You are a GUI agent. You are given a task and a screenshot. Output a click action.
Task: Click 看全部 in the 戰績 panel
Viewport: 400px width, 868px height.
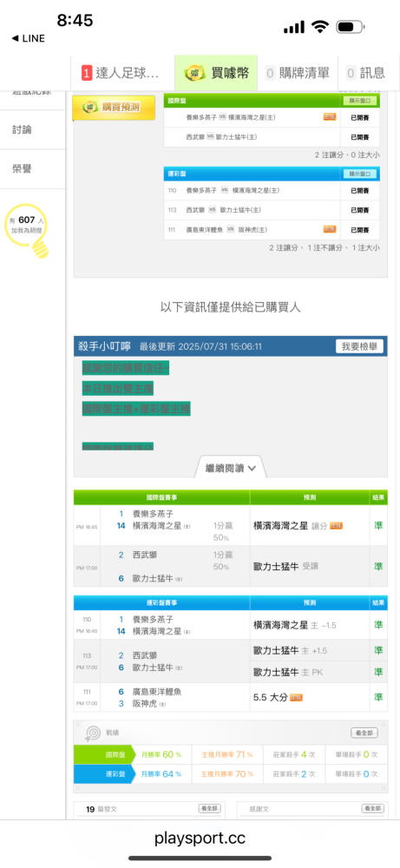pos(364,733)
